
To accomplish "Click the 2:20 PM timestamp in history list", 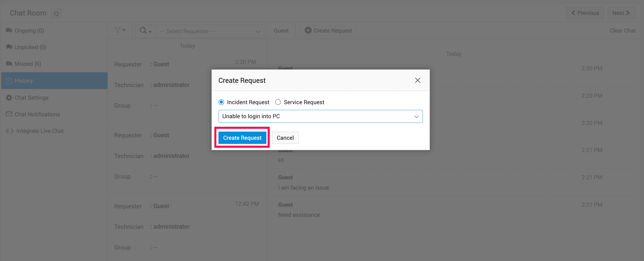I will (245, 62).
